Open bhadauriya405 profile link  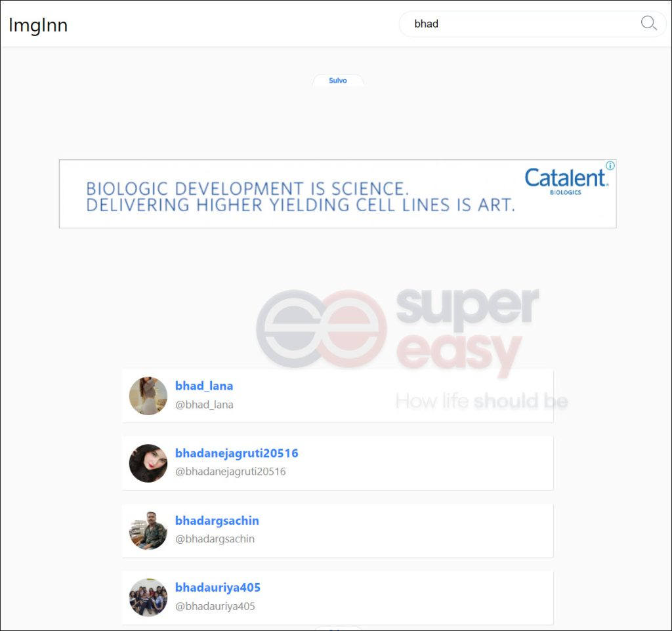(218, 588)
